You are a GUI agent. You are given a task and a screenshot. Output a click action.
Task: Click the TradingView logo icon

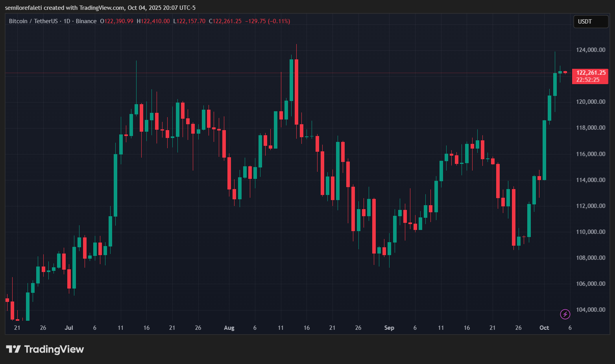coord(13,349)
